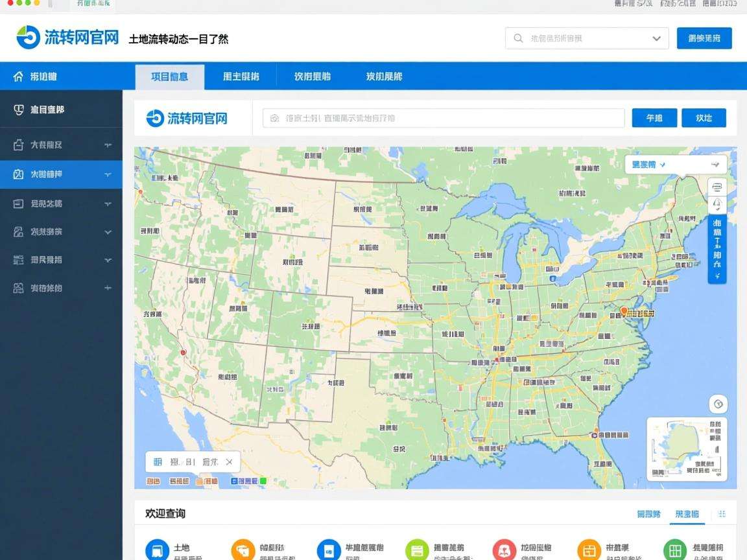
Task: Click the orange category icon in the bottom row
Action: point(243,550)
